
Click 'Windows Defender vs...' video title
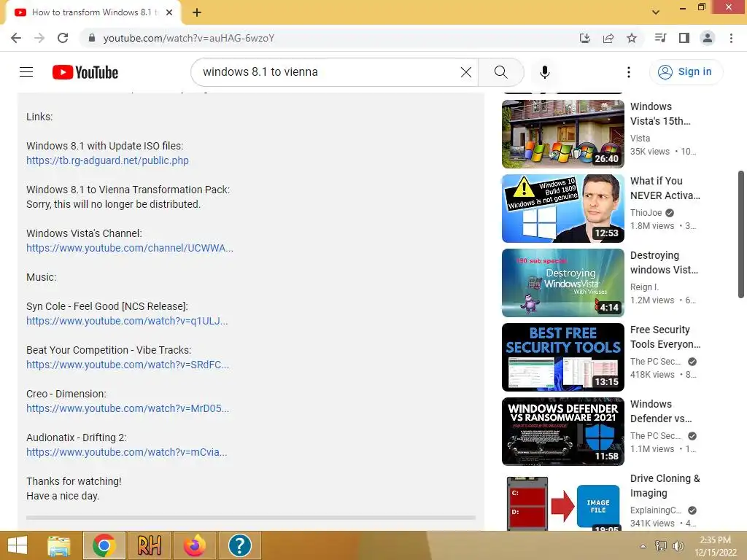pos(661,411)
